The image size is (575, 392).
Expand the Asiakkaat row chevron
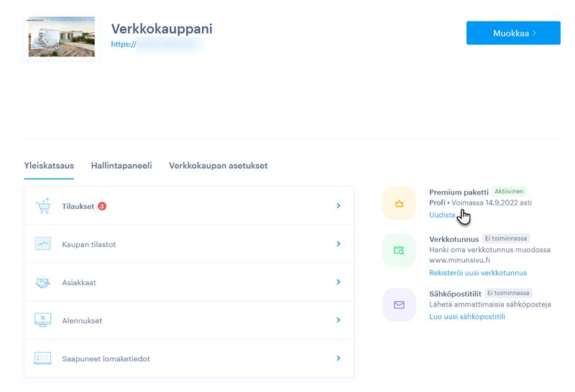tap(338, 282)
